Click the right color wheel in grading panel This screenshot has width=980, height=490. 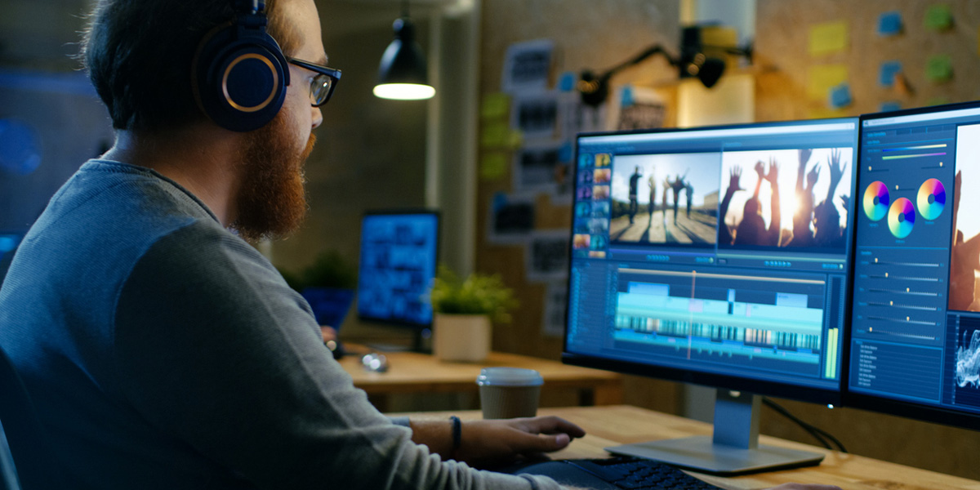point(931,199)
